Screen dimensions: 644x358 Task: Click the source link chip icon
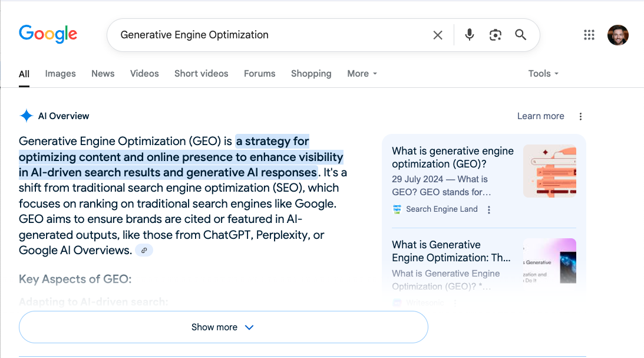pyautogui.click(x=144, y=250)
